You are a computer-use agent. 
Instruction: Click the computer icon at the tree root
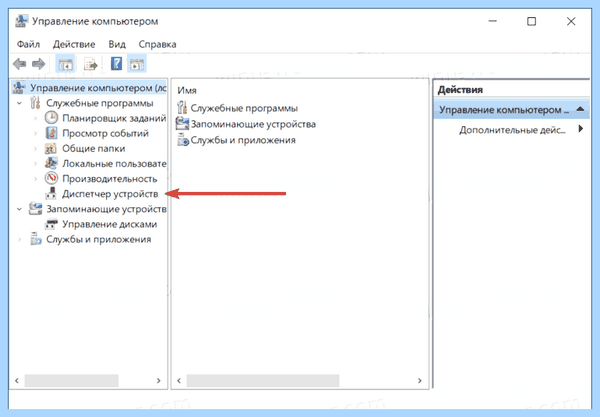click(19, 88)
